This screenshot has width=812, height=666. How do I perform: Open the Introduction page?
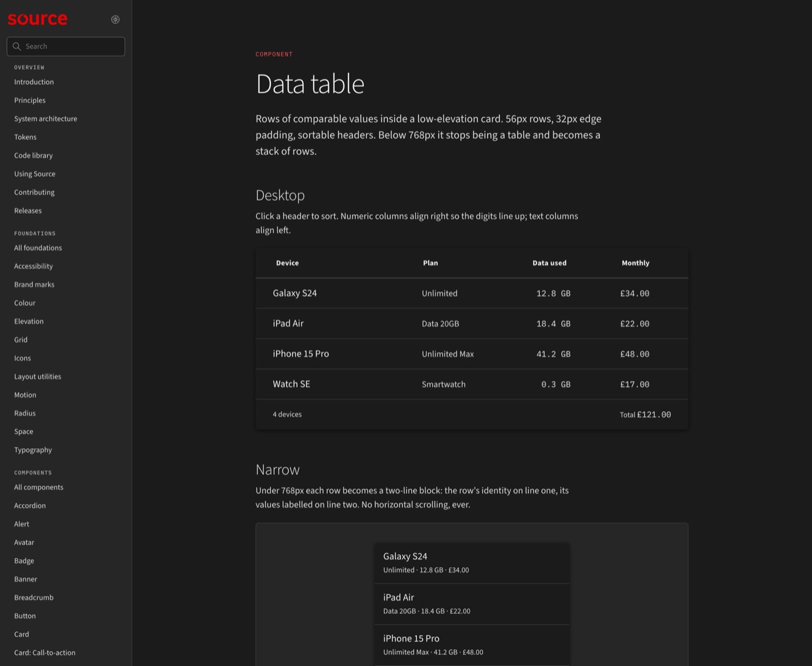[x=34, y=82]
